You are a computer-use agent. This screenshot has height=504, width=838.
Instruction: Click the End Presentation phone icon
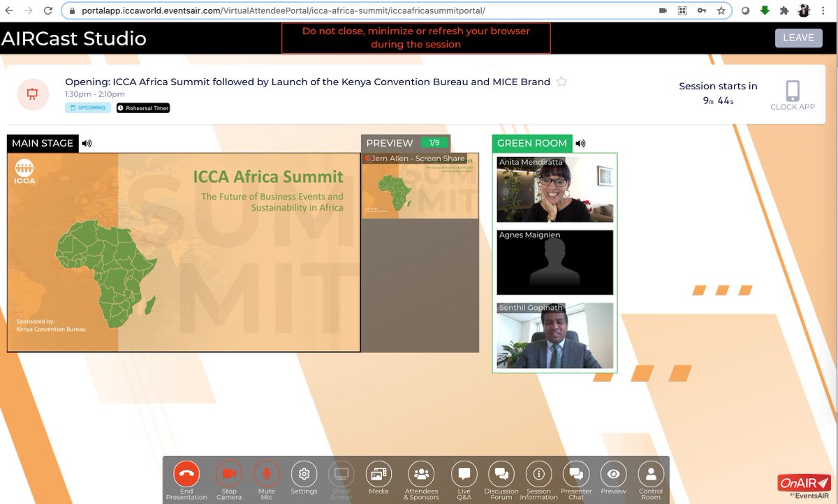186,474
